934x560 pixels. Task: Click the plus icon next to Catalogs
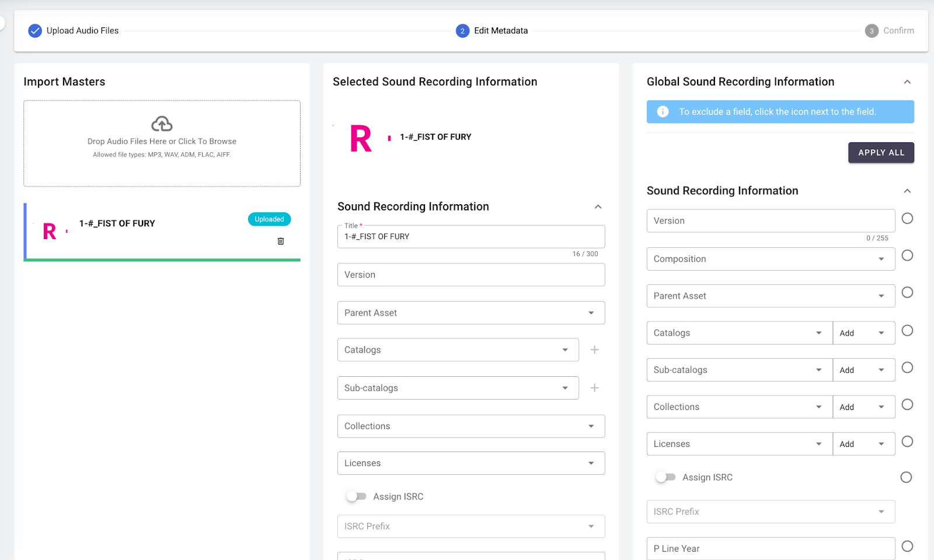tap(594, 350)
